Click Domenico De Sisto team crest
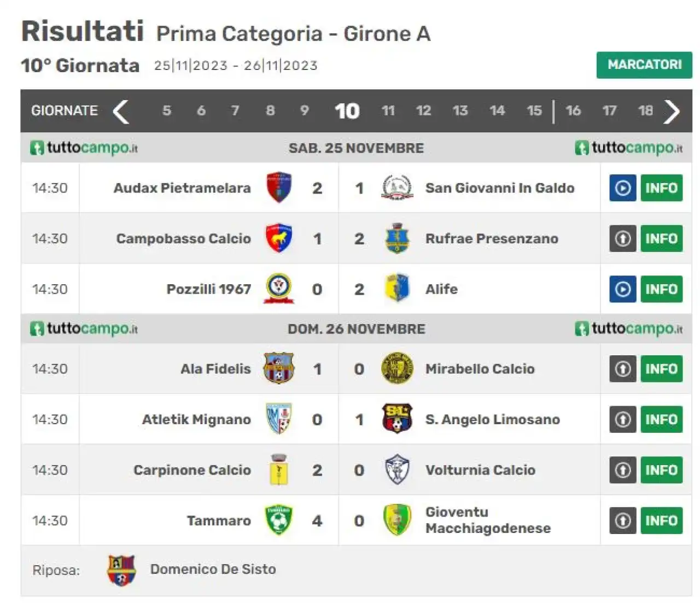This screenshot has width=700, height=604. (121, 570)
